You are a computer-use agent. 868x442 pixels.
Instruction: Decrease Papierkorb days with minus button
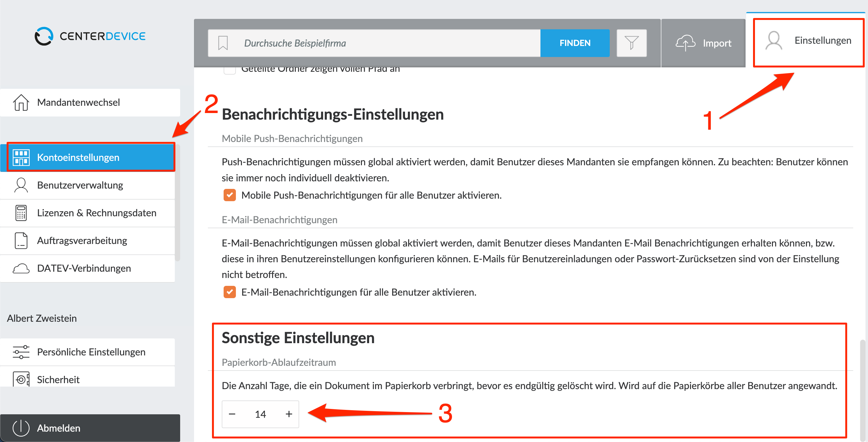click(x=232, y=414)
